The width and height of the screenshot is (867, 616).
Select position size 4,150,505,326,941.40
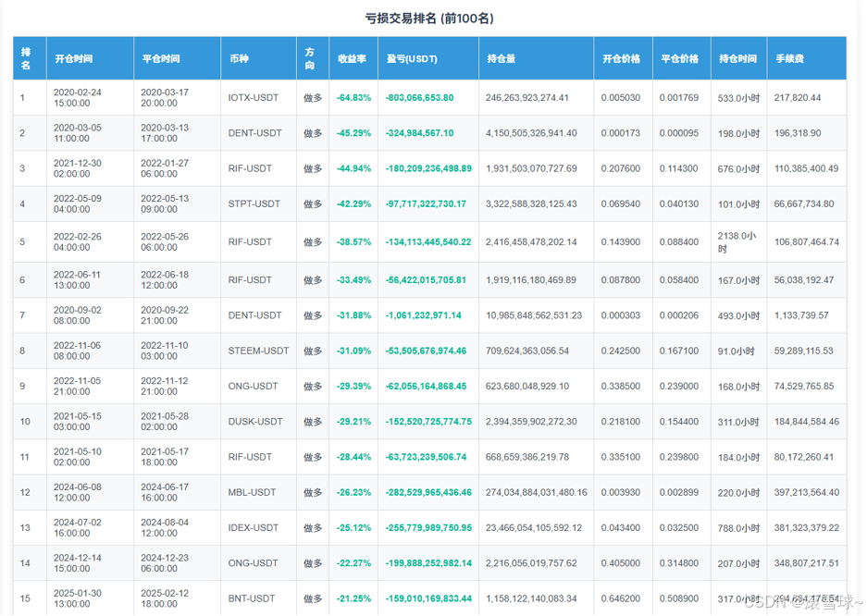click(531, 133)
